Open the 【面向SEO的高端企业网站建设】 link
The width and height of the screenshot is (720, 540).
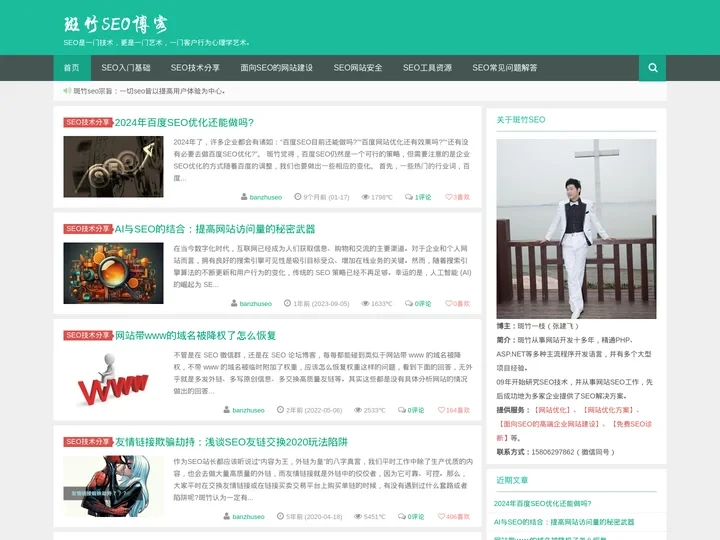(550, 424)
